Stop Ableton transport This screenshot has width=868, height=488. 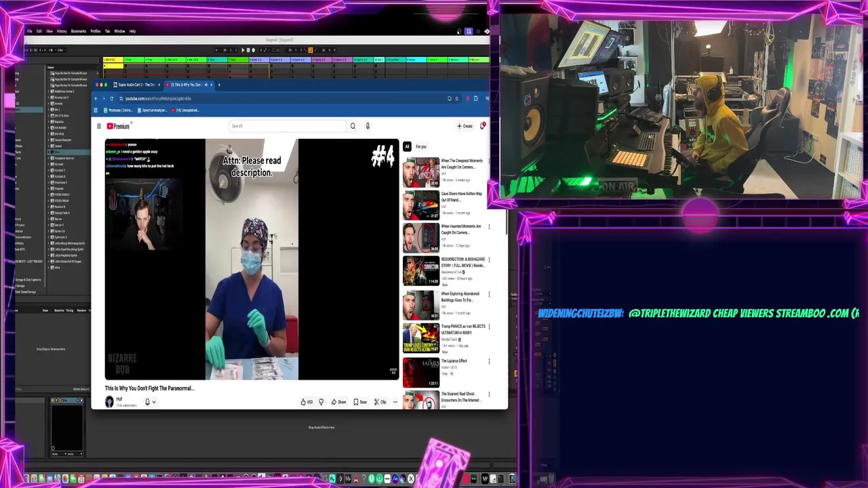[x=248, y=49]
